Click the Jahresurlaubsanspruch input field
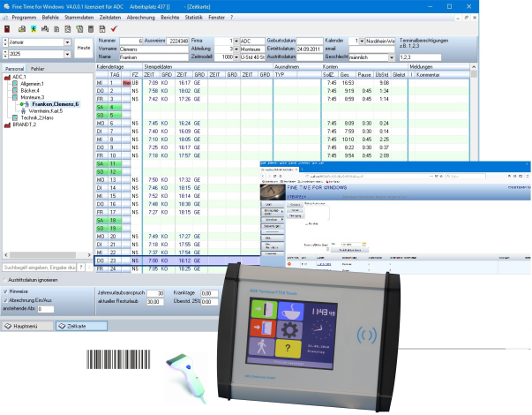This screenshot has width=532, height=415. point(155,293)
